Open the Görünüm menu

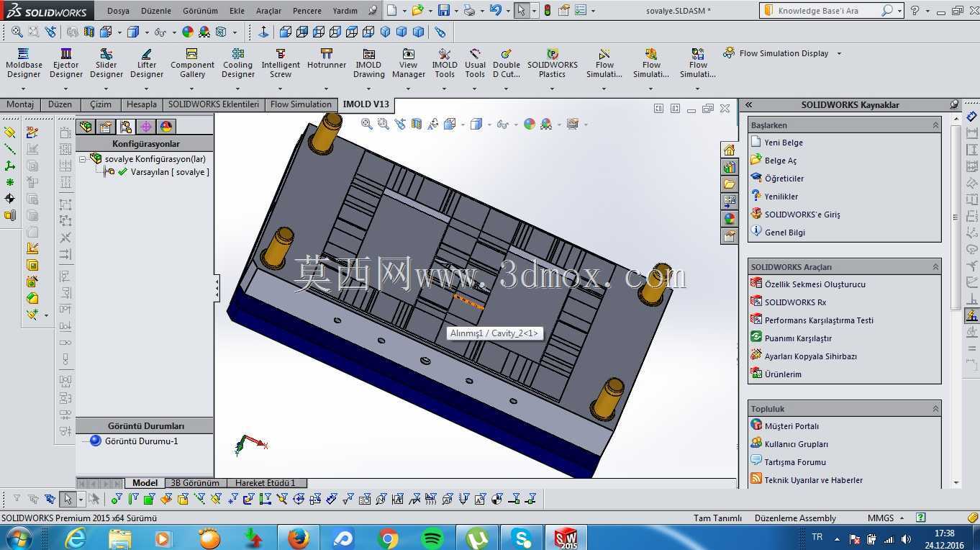pos(200,11)
